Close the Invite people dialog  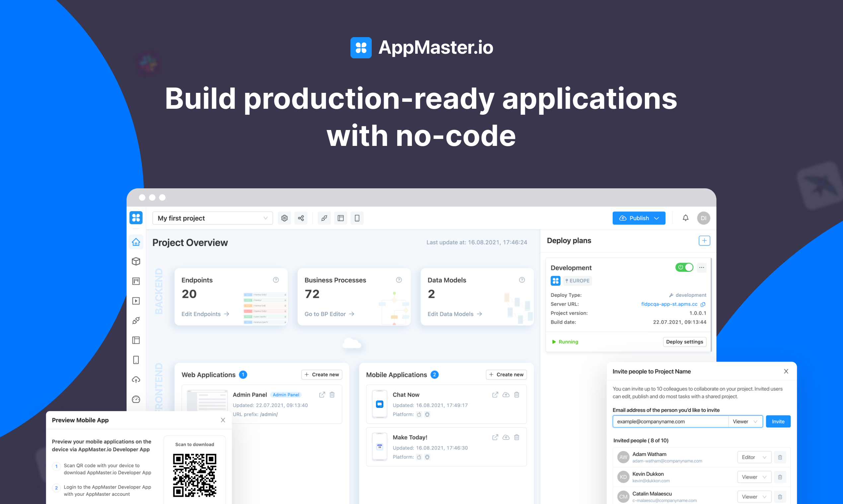point(786,371)
